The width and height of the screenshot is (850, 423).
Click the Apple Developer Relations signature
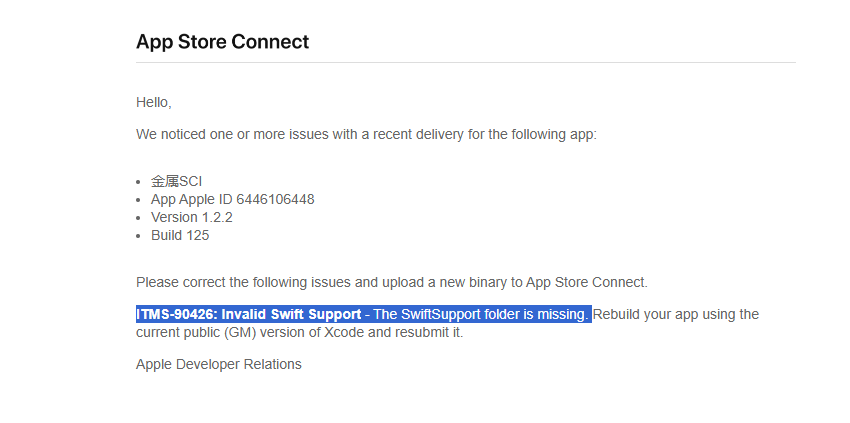point(218,364)
